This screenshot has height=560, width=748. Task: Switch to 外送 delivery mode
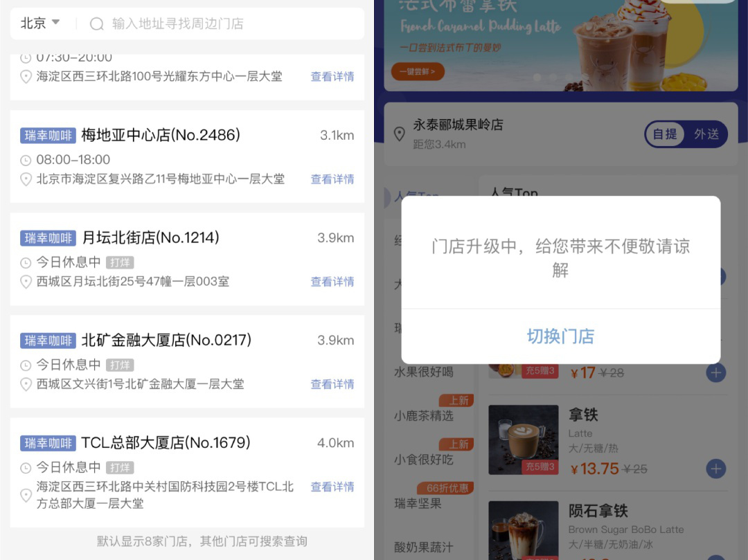(x=706, y=134)
